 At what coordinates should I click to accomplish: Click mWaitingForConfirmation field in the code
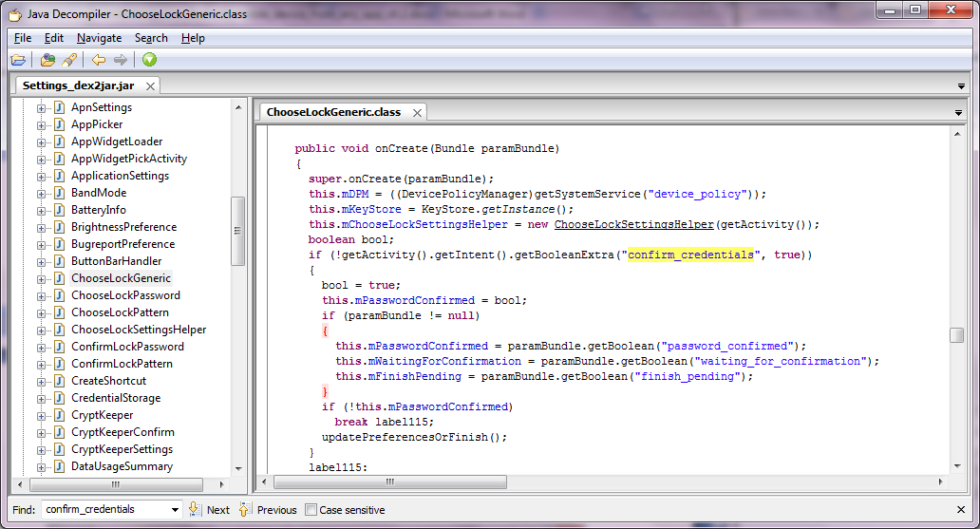coord(444,362)
